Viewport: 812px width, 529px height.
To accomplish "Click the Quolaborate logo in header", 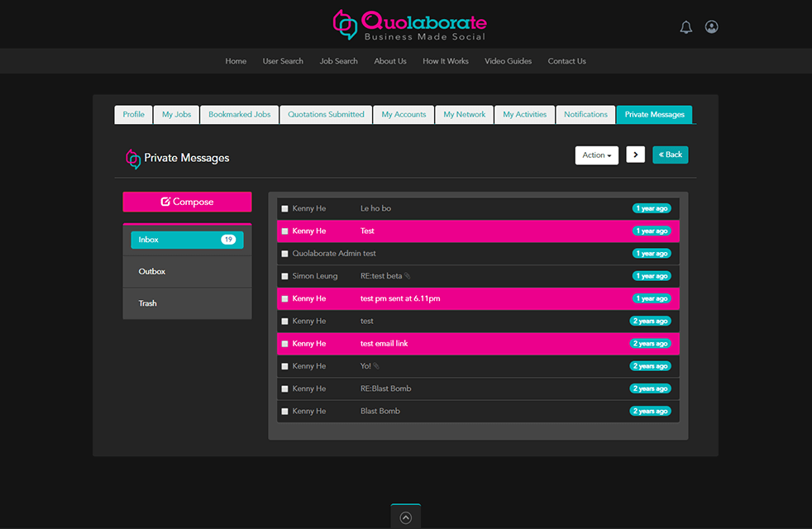I will tap(409, 25).
